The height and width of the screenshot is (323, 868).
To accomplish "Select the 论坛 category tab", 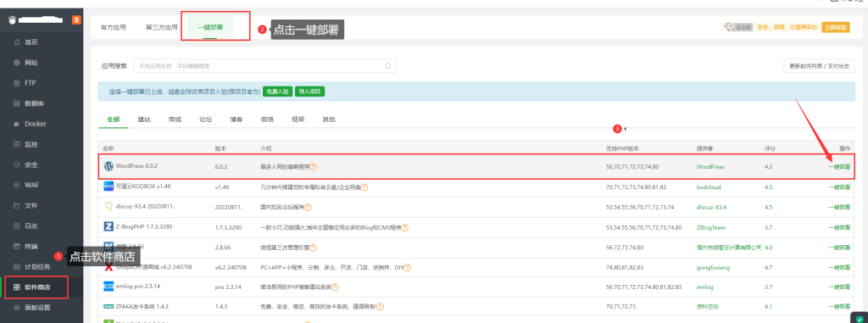I will click(205, 120).
